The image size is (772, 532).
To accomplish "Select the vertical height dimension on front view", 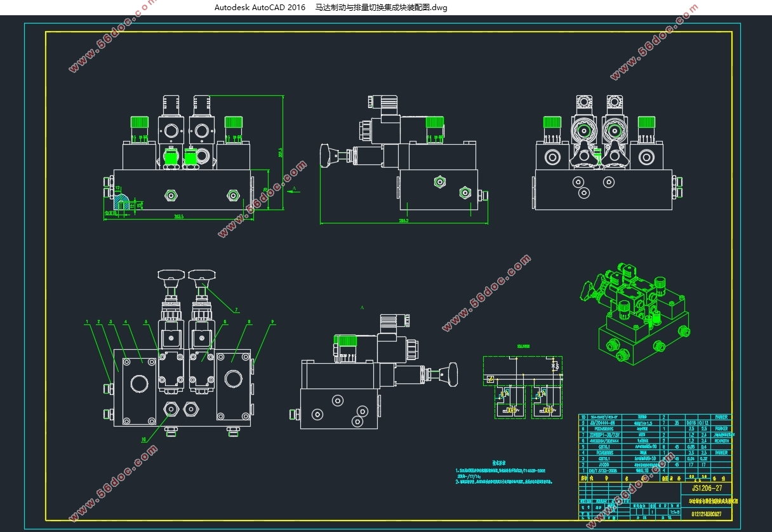I will coord(281,152).
